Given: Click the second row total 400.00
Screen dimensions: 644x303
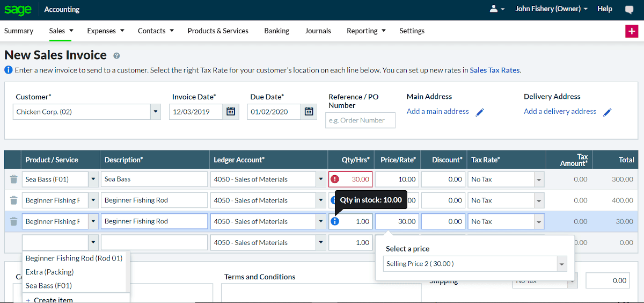Looking at the screenshot, I should point(623,200).
